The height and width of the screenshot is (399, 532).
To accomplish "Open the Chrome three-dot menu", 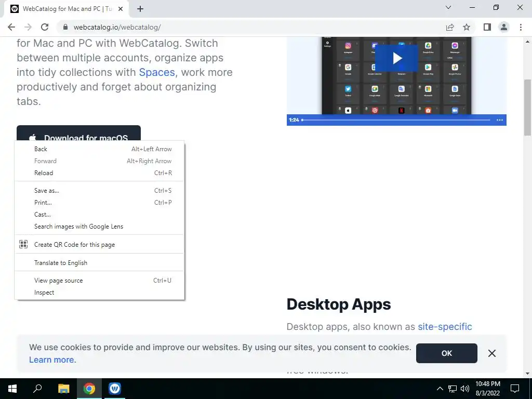I will 521,27.
